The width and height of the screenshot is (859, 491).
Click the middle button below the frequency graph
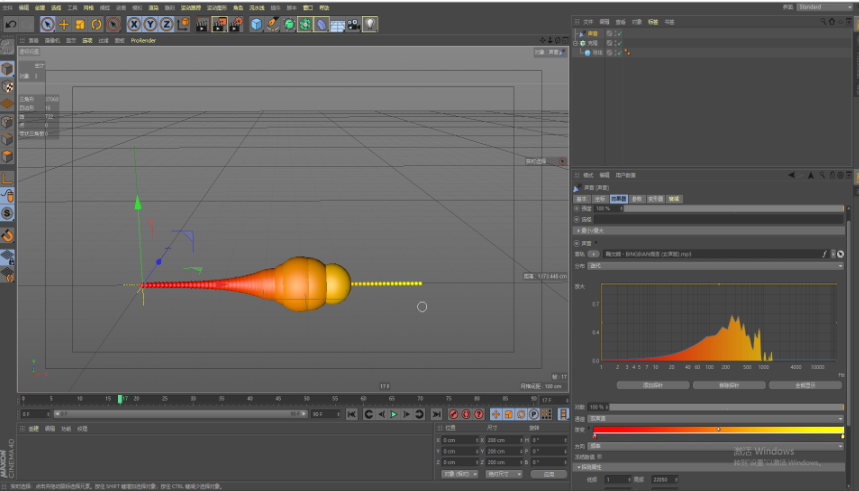pos(729,385)
